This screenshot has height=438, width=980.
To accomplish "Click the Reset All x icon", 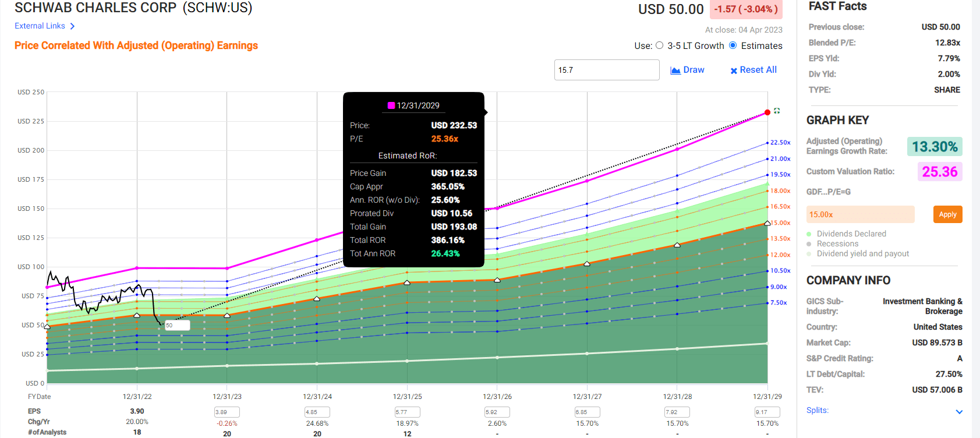I will 734,70.
